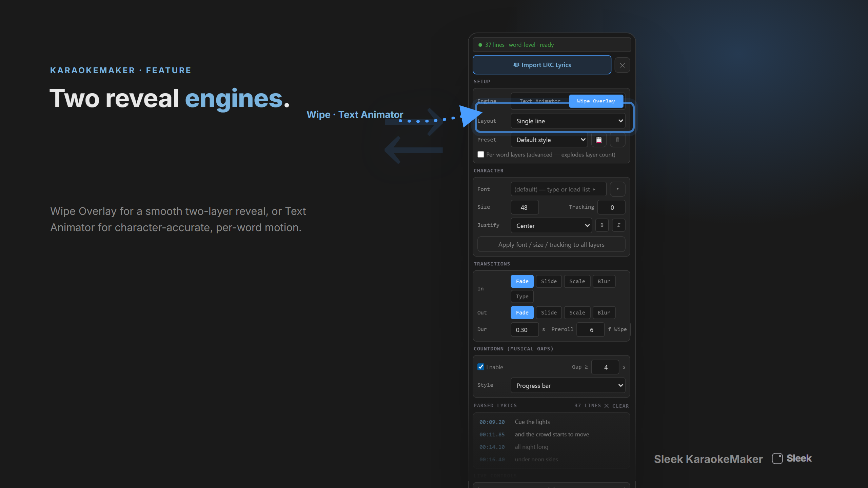Toggle bold with the B button
The width and height of the screenshot is (868, 488).
tap(602, 225)
